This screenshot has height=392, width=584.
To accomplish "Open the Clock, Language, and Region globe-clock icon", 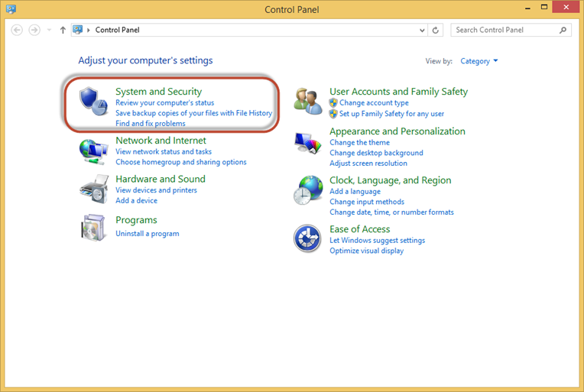I will (307, 190).
